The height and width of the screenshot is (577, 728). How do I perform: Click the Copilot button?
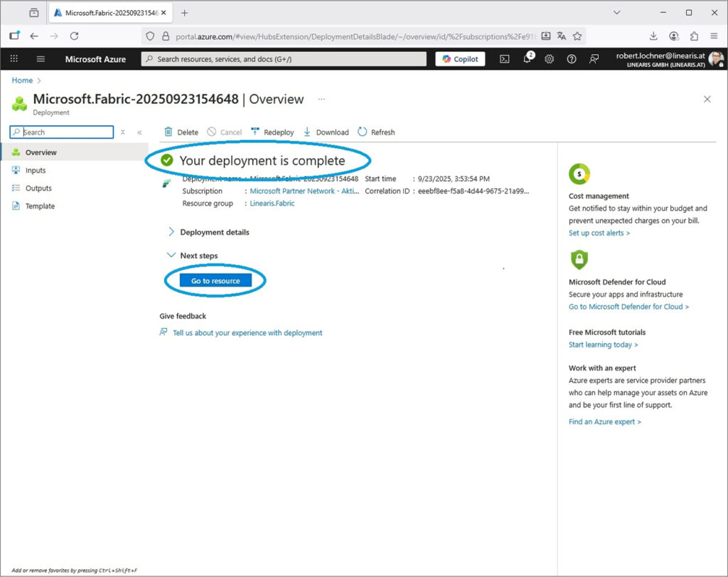tap(460, 59)
